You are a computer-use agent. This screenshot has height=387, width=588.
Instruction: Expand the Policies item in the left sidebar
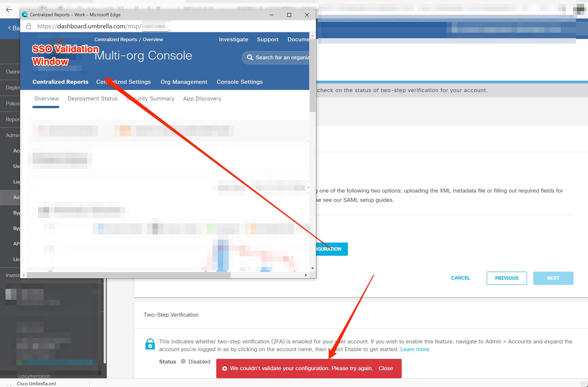click(10, 104)
